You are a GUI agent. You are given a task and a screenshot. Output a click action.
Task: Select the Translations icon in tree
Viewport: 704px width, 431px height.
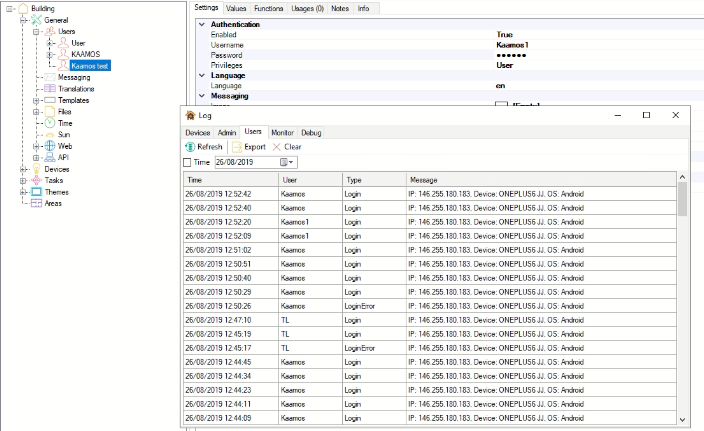(50, 89)
